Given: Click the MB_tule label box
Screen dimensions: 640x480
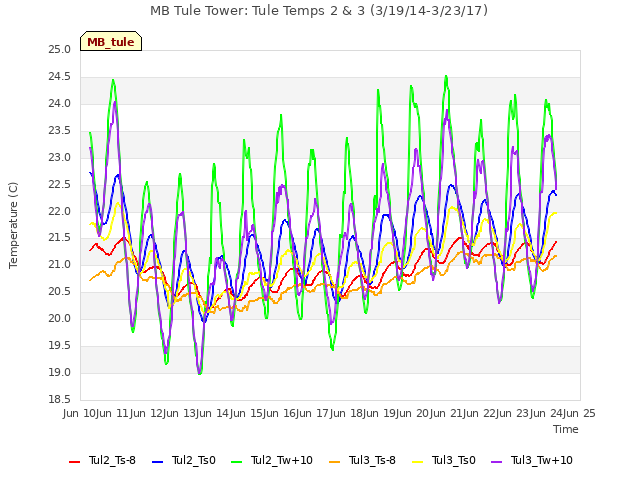Looking at the screenshot, I should tap(111, 41).
